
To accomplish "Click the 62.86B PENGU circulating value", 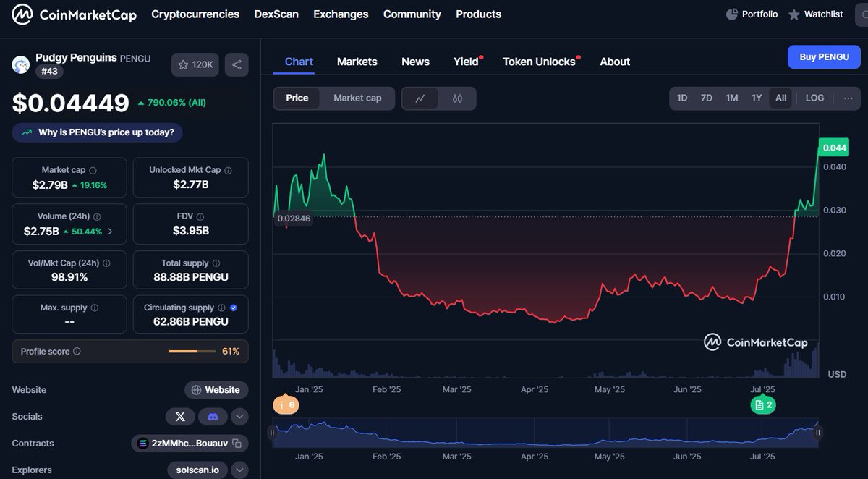I will (x=191, y=321).
